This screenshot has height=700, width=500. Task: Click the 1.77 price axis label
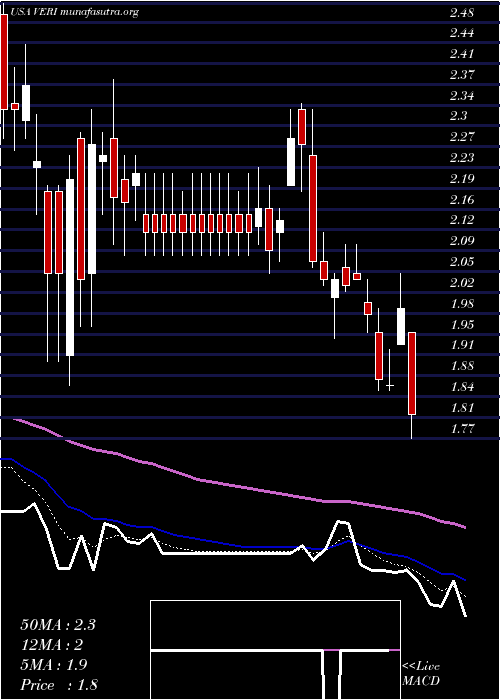pos(462,428)
